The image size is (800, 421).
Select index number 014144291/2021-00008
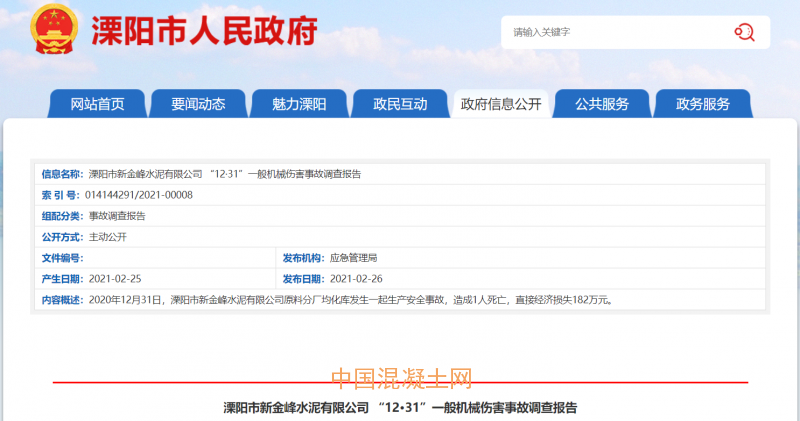(x=141, y=195)
